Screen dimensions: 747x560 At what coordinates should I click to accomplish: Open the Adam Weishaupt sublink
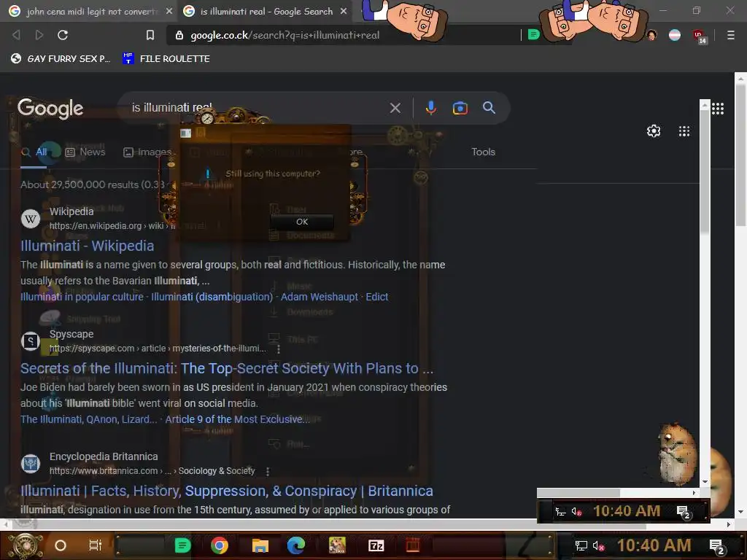pos(320,297)
